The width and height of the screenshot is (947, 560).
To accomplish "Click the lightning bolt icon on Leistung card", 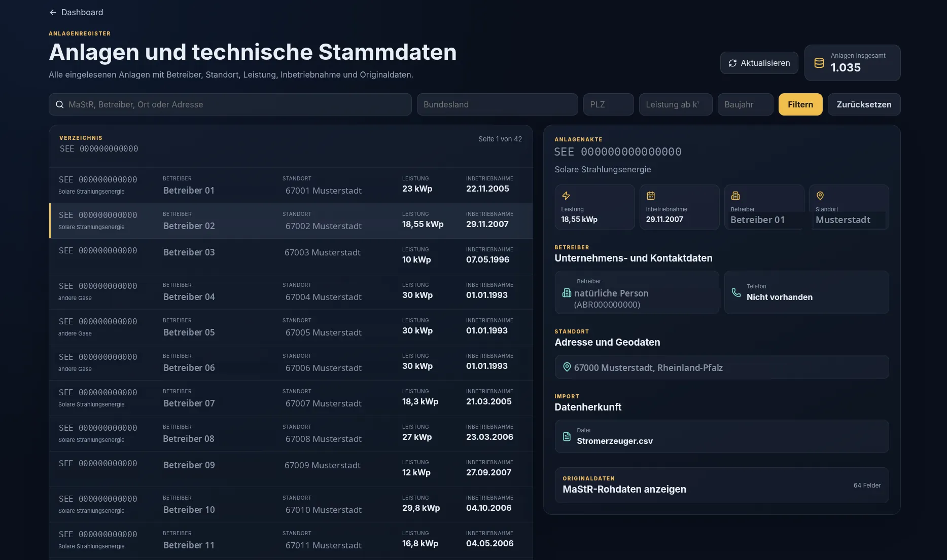I will pyautogui.click(x=566, y=196).
